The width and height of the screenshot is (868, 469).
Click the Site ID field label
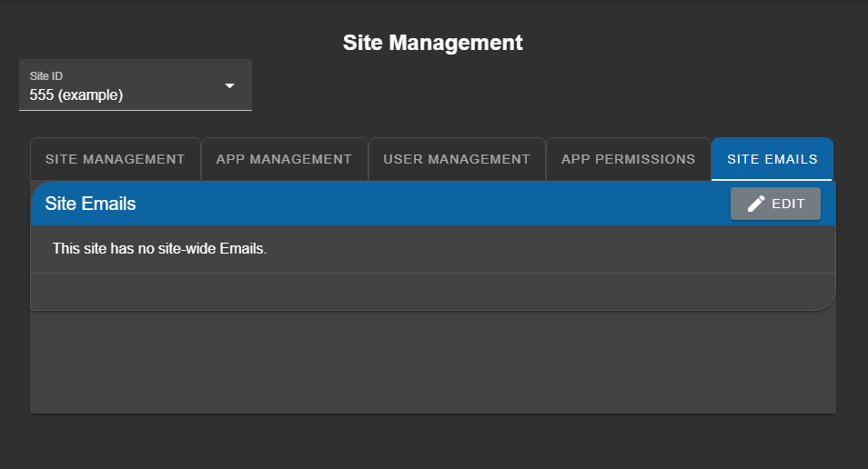click(46, 76)
